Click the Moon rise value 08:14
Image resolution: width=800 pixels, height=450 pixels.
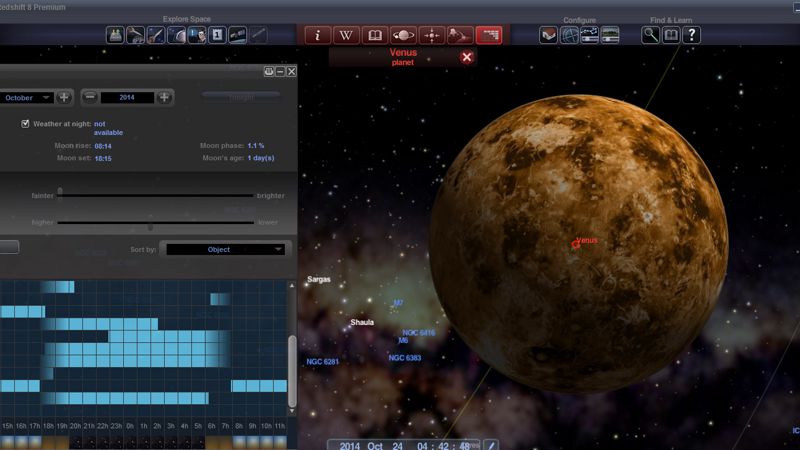[103, 146]
